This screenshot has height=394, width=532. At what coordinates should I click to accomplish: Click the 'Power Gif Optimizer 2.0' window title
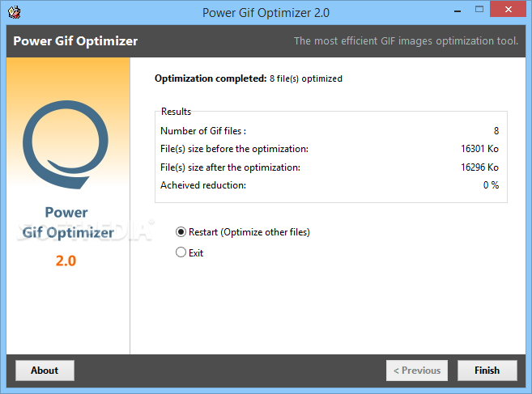point(266,13)
